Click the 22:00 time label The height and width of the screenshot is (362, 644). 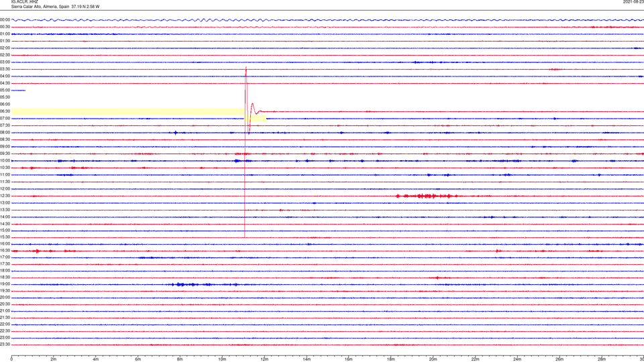point(5,324)
